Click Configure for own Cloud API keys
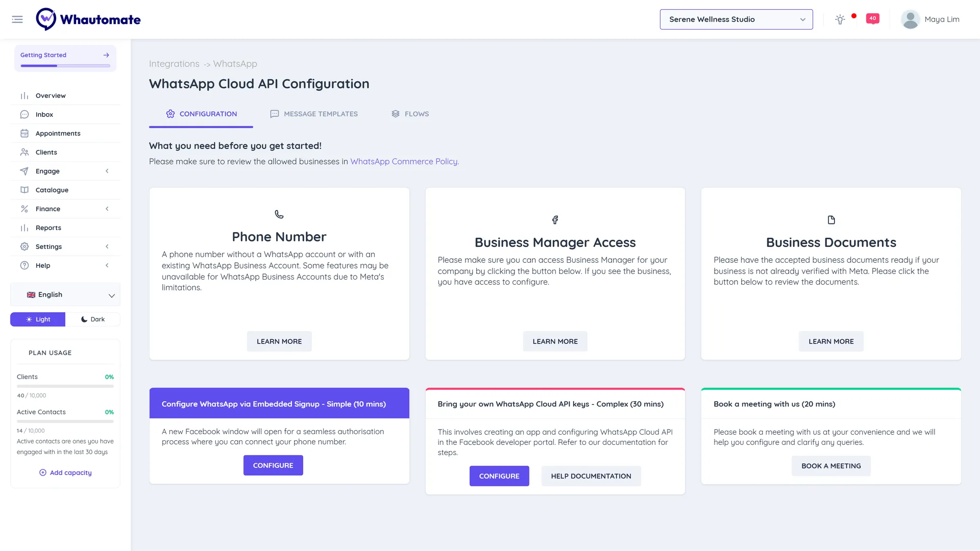The image size is (980, 551). (499, 476)
